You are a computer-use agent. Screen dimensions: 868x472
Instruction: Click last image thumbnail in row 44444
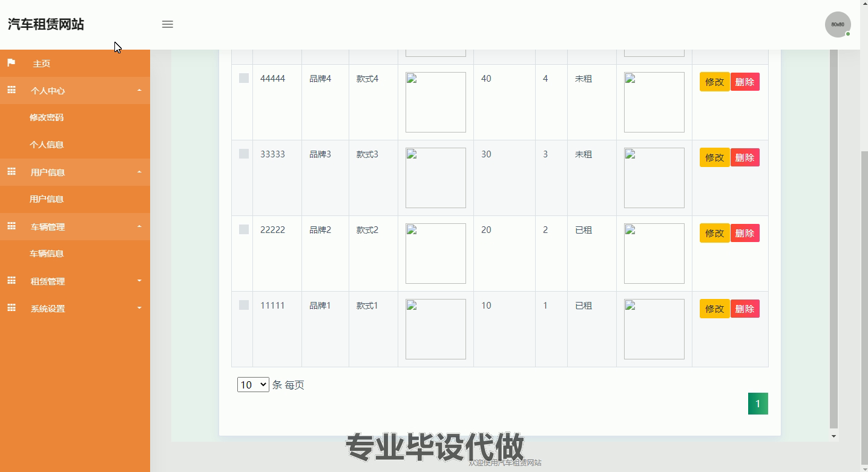click(x=654, y=102)
